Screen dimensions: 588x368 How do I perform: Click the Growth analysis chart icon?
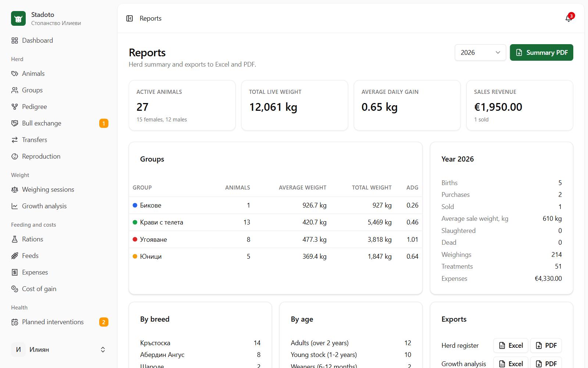point(15,206)
